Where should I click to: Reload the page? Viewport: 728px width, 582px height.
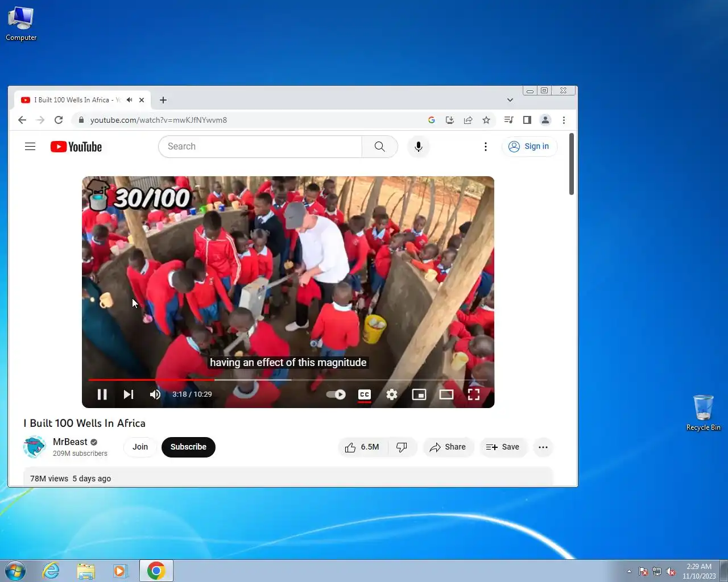59,120
